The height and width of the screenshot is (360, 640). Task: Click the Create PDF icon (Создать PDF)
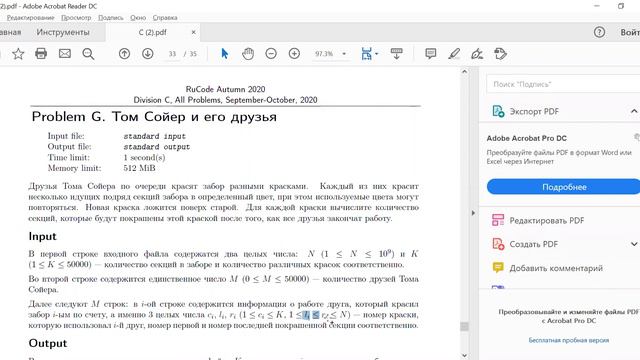[x=498, y=244]
